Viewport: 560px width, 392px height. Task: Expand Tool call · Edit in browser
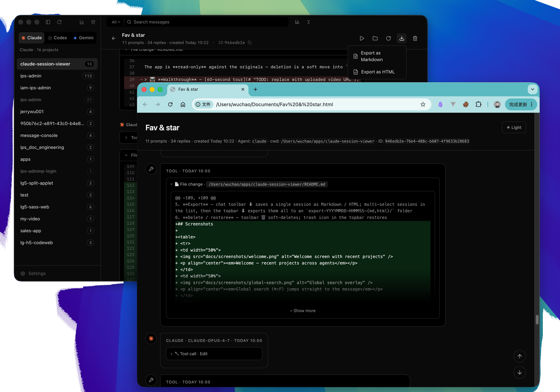point(214,354)
